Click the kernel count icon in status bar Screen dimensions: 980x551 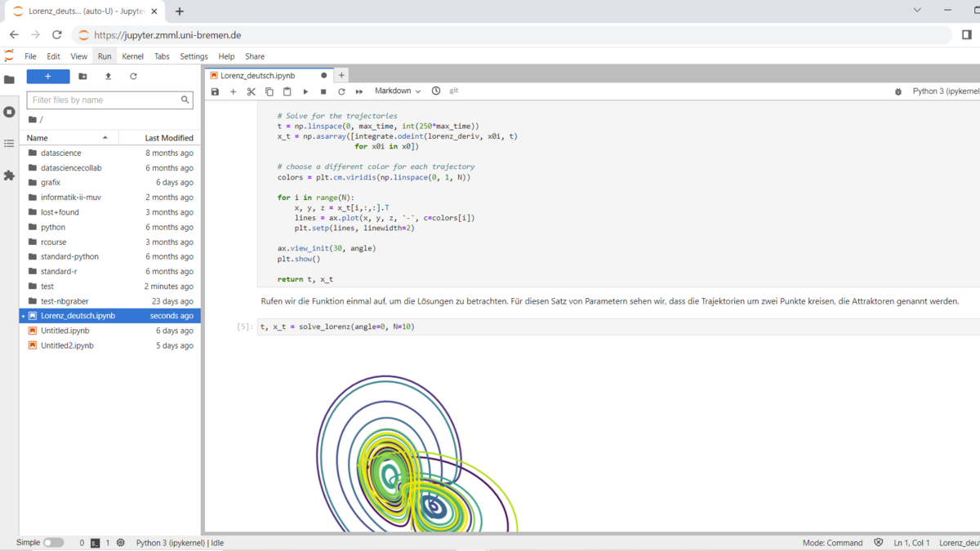point(121,543)
